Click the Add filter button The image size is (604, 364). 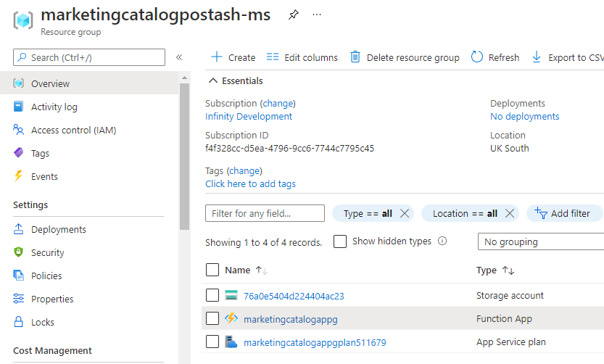click(563, 213)
